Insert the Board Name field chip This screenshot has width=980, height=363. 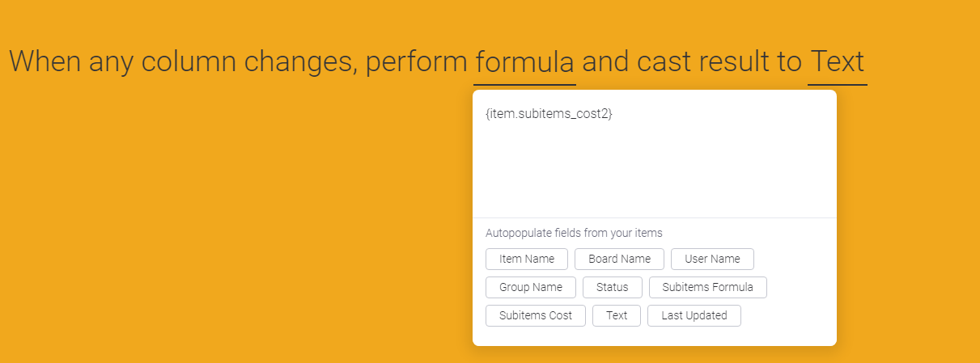[x=619, y=259]
